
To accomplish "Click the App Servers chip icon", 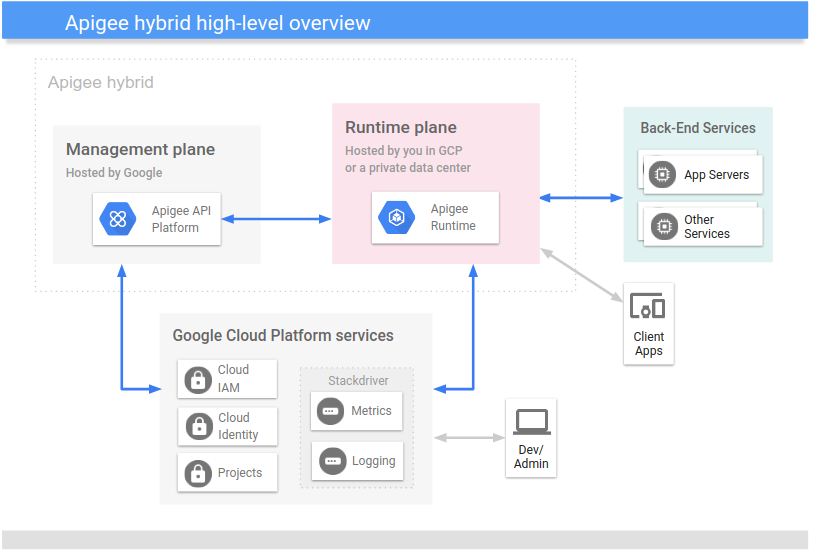I will tap(661, 175).
